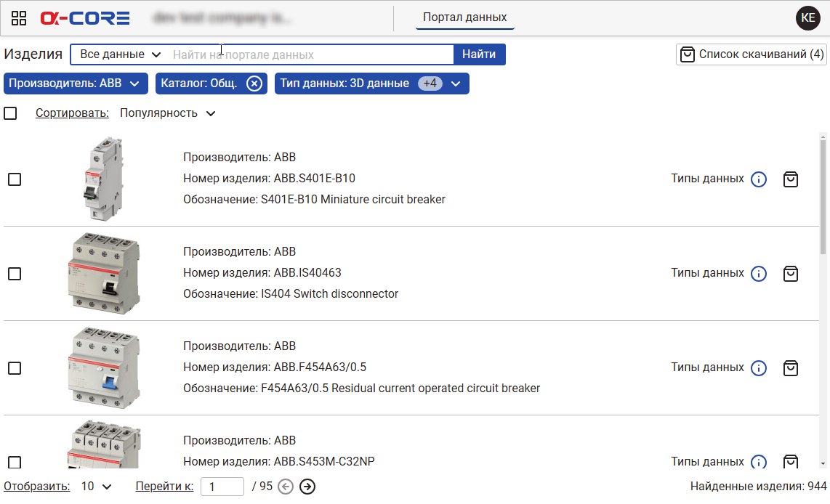Show data types info for ABB.S401E-B10
This screenshot has width=830, height=504.
[759, 179]
